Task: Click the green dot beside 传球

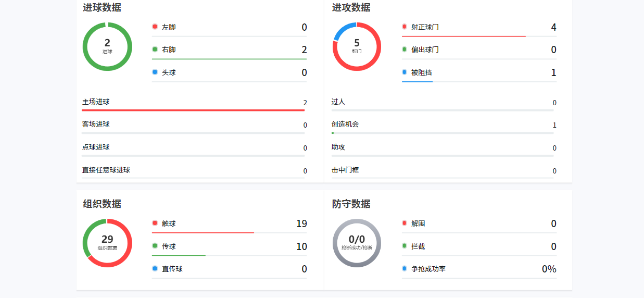Action: 155,246
